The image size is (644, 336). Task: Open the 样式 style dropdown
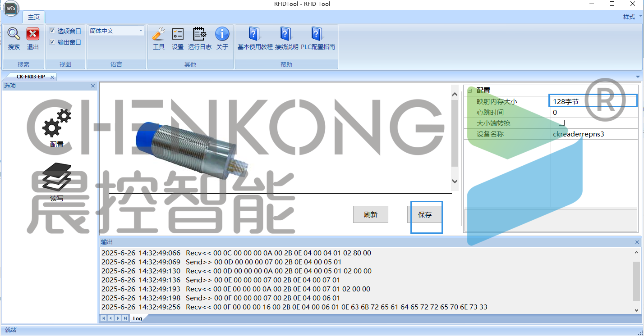click(631, 17)
